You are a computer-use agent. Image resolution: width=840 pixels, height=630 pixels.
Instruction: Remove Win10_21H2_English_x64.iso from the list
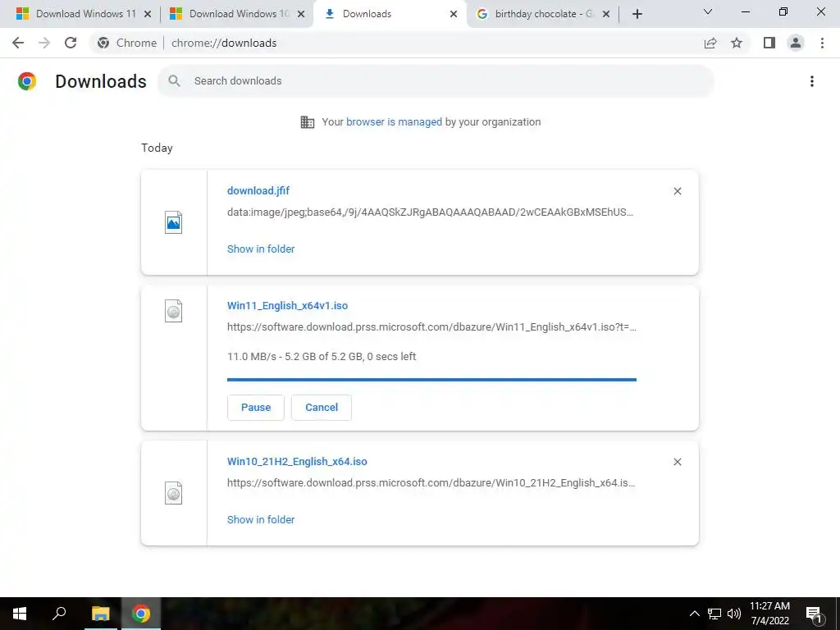coord(677,462)
